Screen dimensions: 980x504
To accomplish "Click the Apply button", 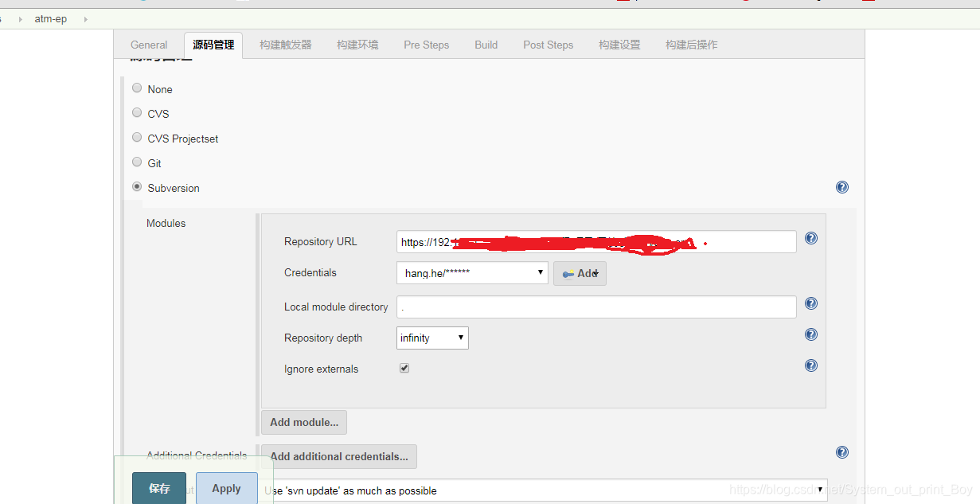I will pos(227,488).
